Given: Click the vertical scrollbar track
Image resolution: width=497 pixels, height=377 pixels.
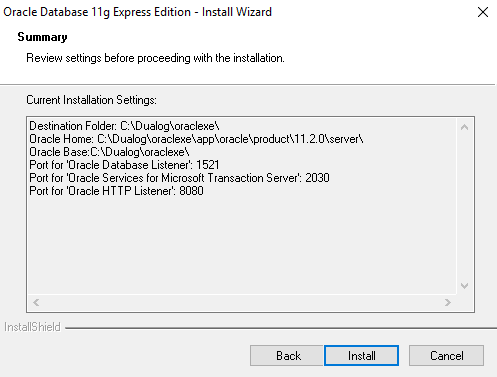Looking at the screenshot, I should click(x=464, y=206).
